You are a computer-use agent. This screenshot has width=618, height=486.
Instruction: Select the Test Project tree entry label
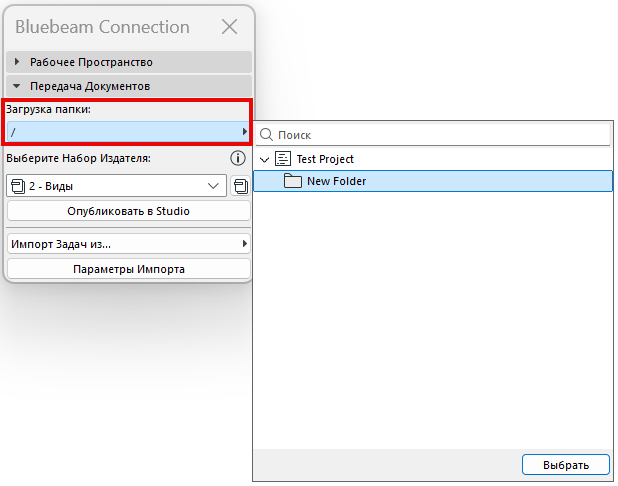click(325, 159)
